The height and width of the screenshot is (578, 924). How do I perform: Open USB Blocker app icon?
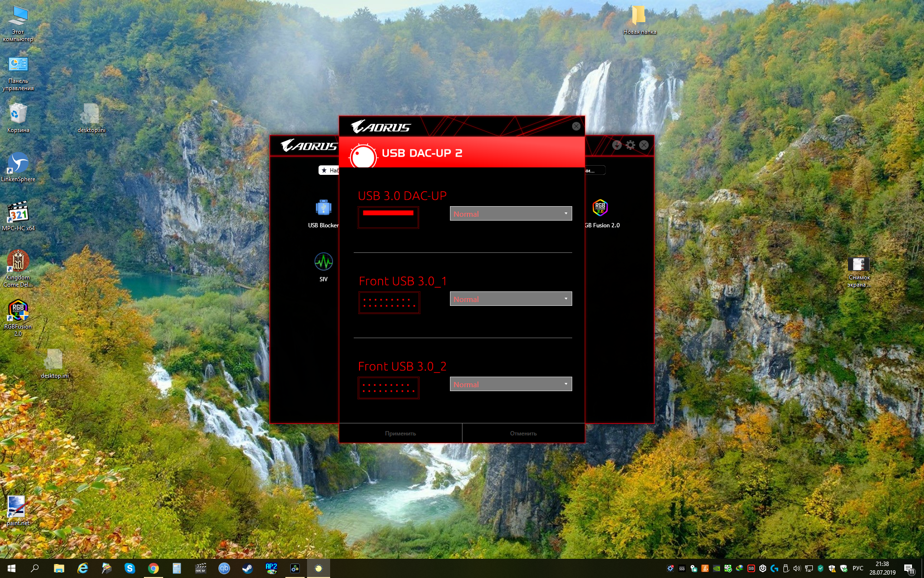click(323, 209)
